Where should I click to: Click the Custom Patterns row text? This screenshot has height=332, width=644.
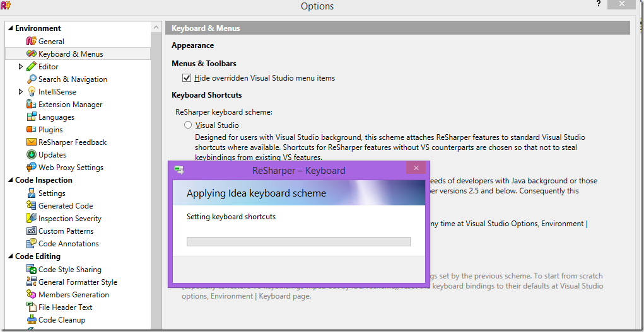pyautogui.click(x=66, y=231)
